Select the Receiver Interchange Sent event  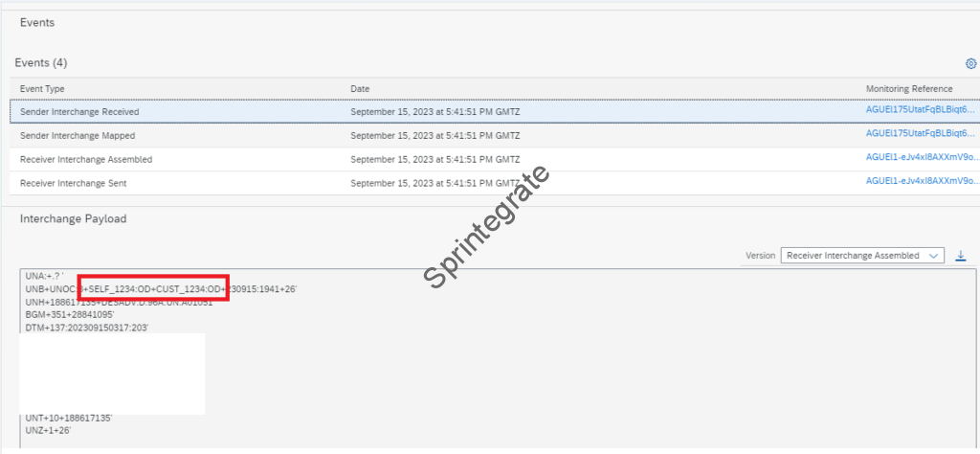click(74, 183)
